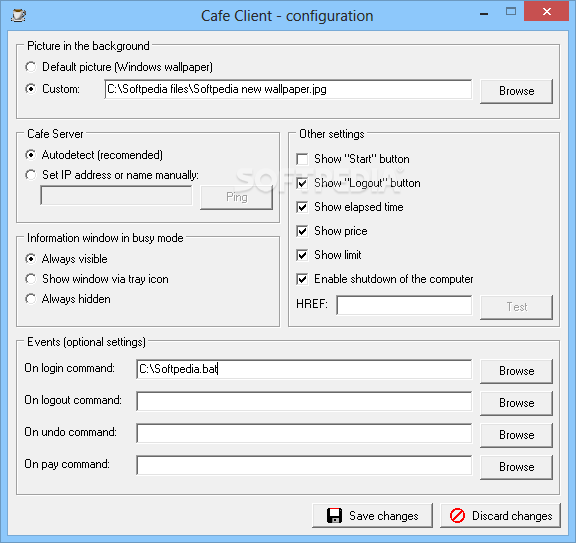Toggle the Show limit checkbox
This screenshot has width=576, height=543.
(x=302, y=255)
